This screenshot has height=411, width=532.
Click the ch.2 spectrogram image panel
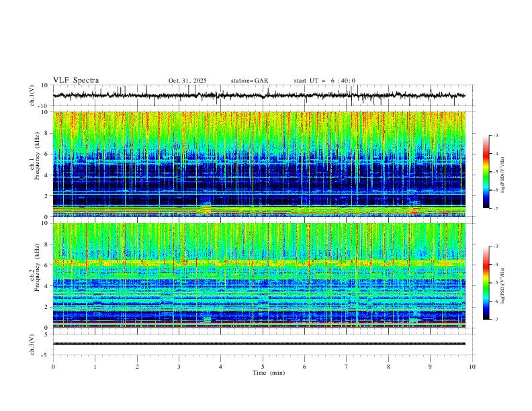(259, 275)
